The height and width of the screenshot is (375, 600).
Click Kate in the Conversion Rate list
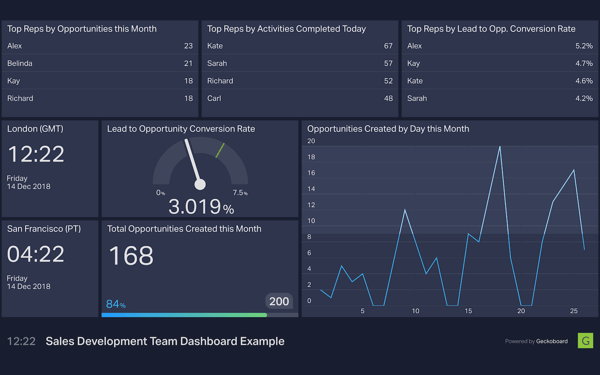[415, 81]
